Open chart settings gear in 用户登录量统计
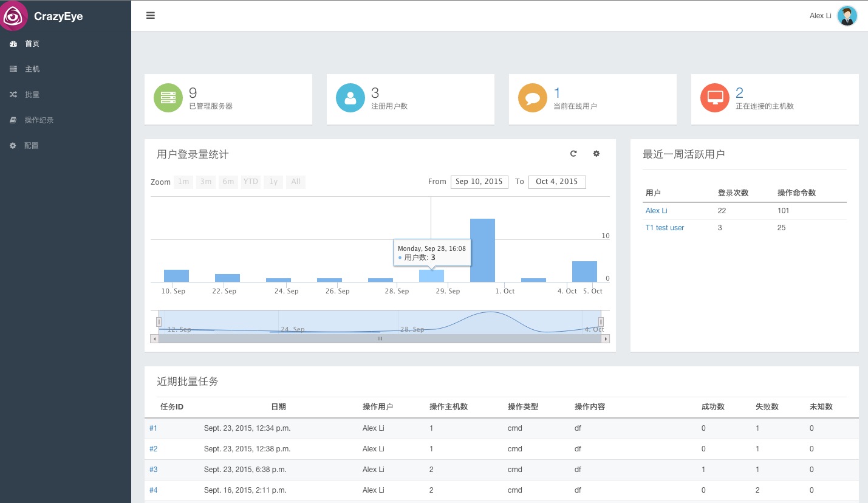This screenshot has width=868, height=503. [596, 154]
